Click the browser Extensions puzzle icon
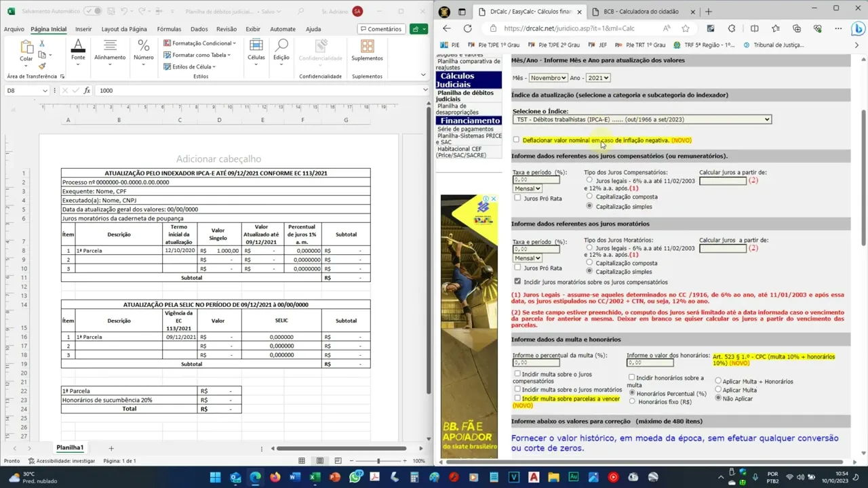Viewport: 868px width, 488px height. [731, 28]
